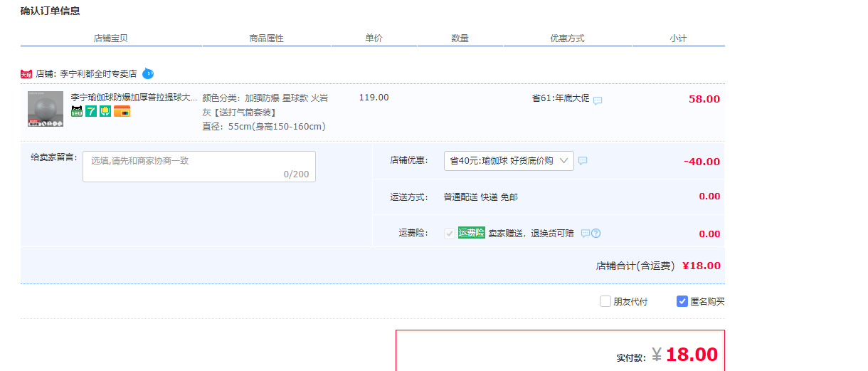
Task: Click the 0.00 fee in 运费险 row
Action: (x=709, y=234)
